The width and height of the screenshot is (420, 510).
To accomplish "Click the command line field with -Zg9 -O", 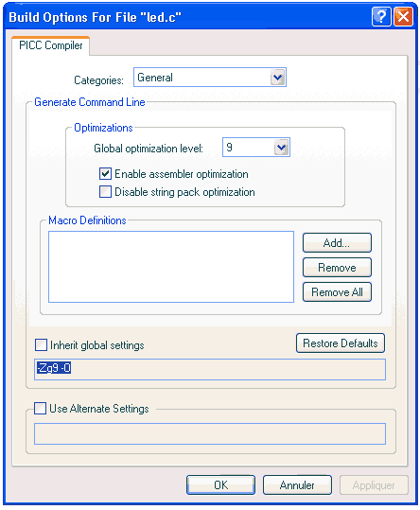I will point(210,369).
